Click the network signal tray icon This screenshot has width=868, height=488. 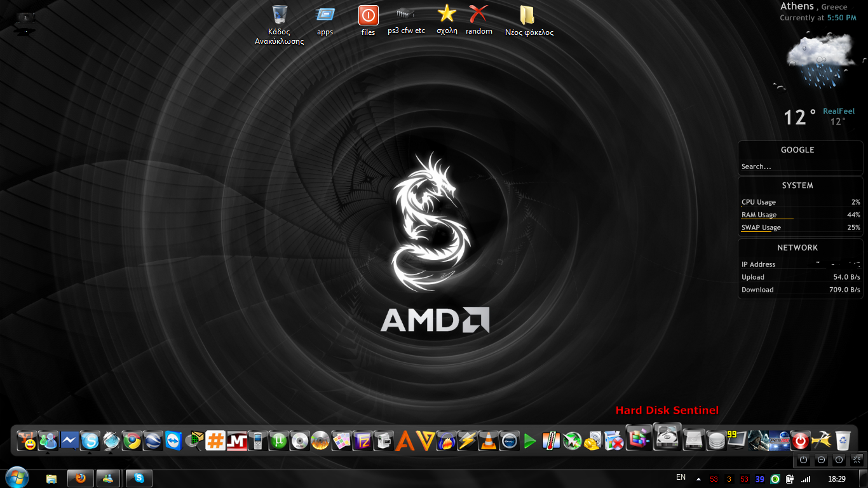click(x=806, y=478)
